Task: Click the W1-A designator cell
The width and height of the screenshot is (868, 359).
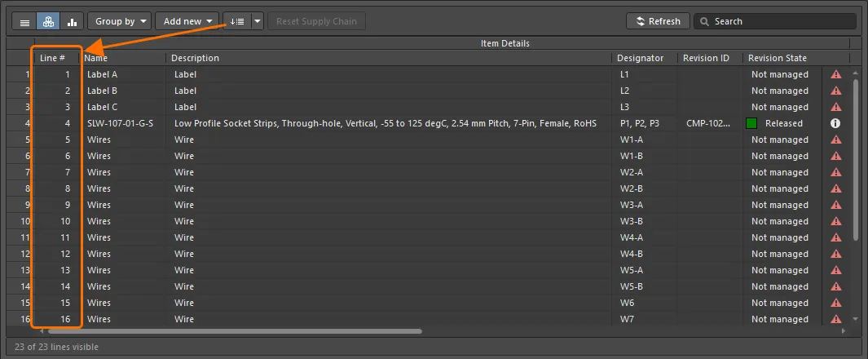Action: (645, 140)
